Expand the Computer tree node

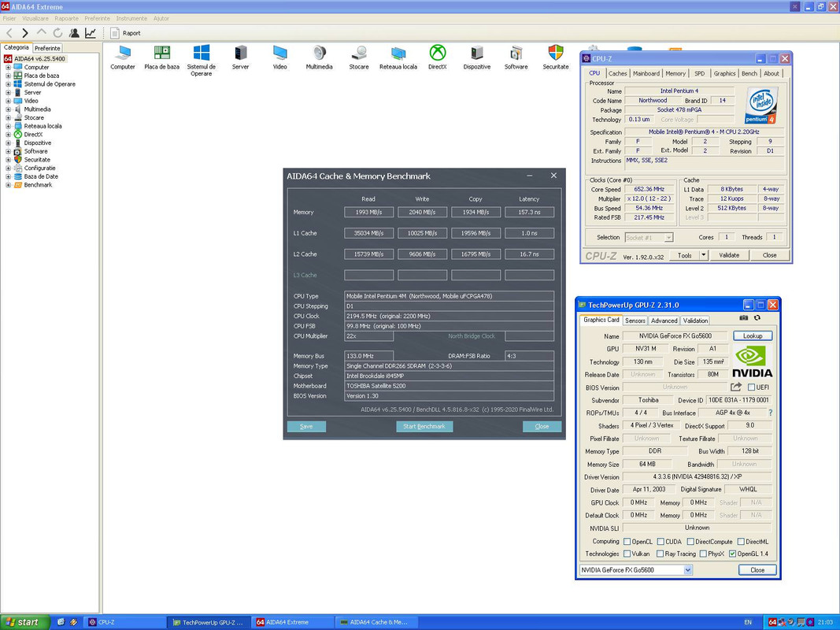tap(8, 68)
